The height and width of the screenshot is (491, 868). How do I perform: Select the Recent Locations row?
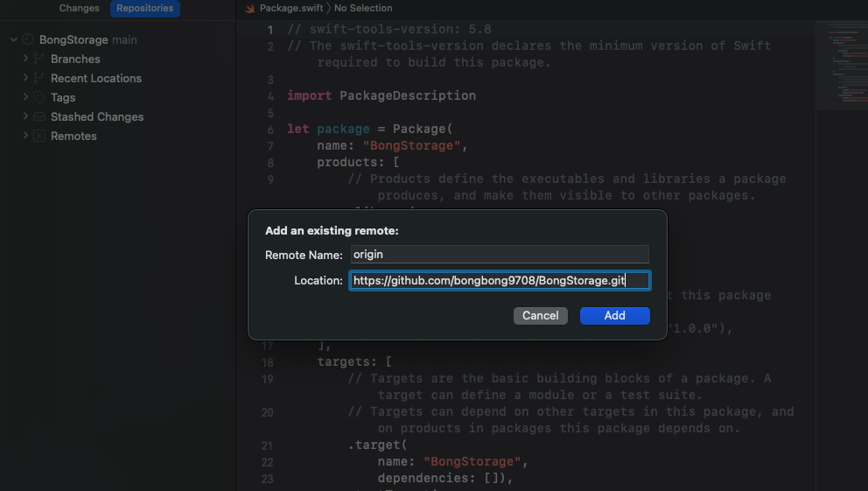click(118, 78)
